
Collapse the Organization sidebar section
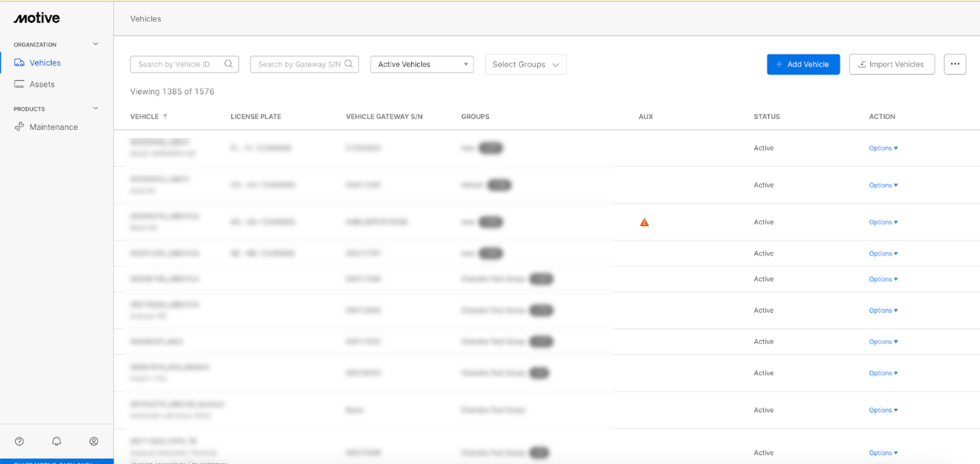(x=95, y=44)
